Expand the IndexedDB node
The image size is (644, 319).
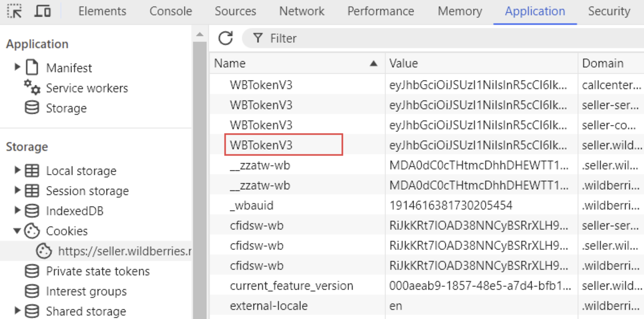coord(17,210)
